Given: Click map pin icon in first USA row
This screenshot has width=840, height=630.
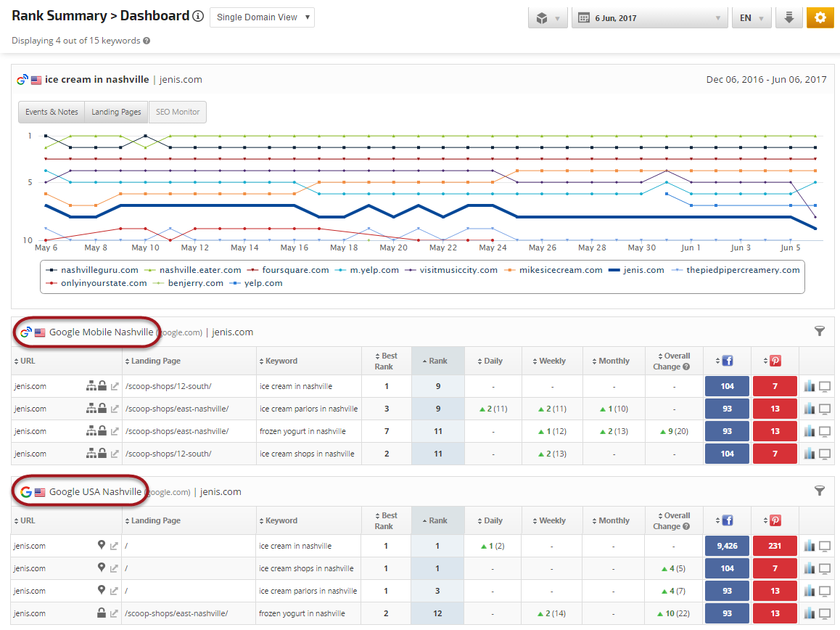Looking at the screenshot, I should tap(102, 545).
